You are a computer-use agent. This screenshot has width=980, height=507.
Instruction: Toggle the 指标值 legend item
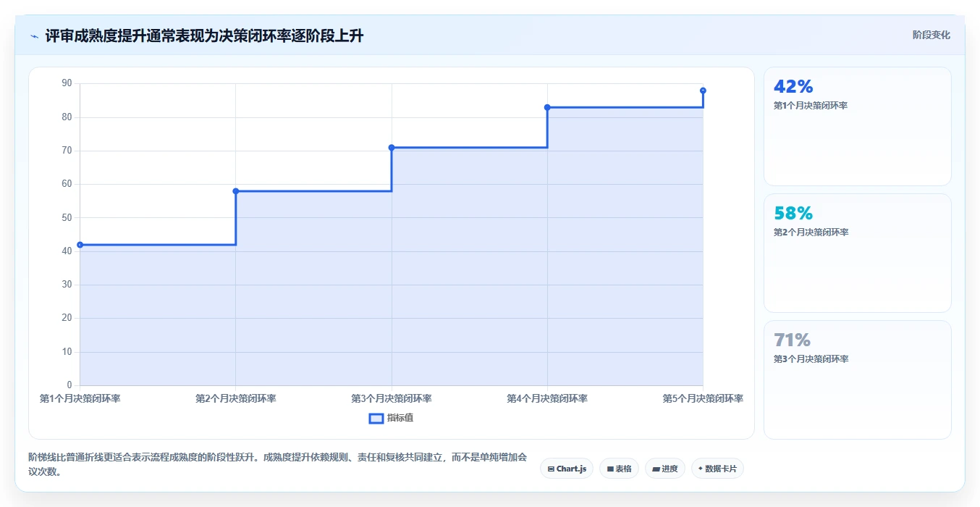click(391, 418)
